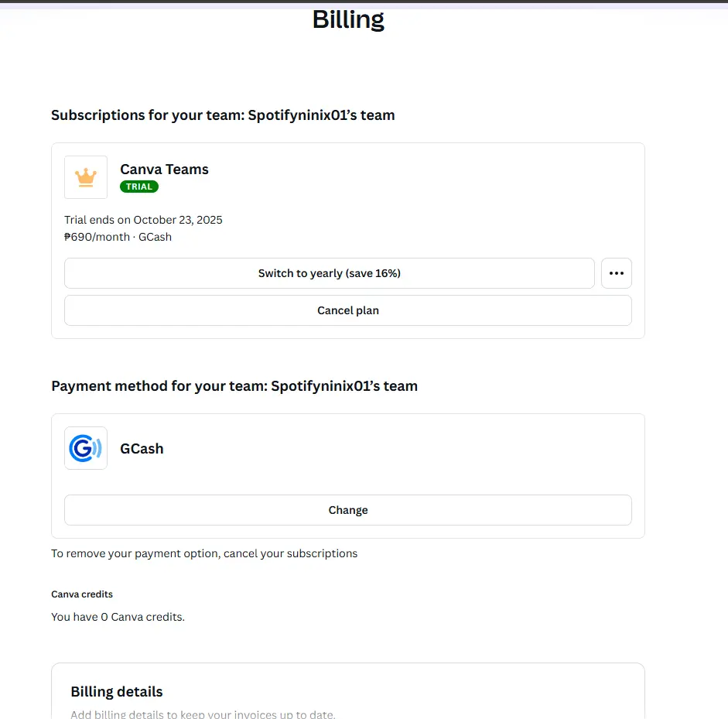Cancel the Canva Teams plan

[x=347, y=310]
